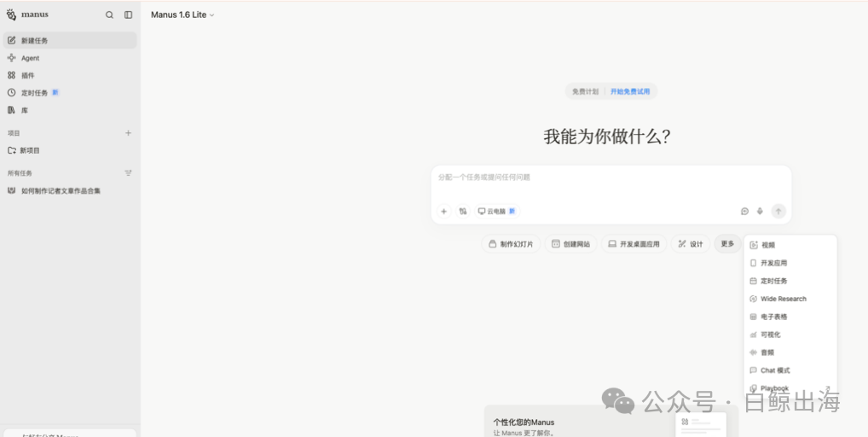Start a new task with 新建任务
Image resolution: width=868 pixels, height=437 pixels.
pyautogui.click(x=70, y=40)
